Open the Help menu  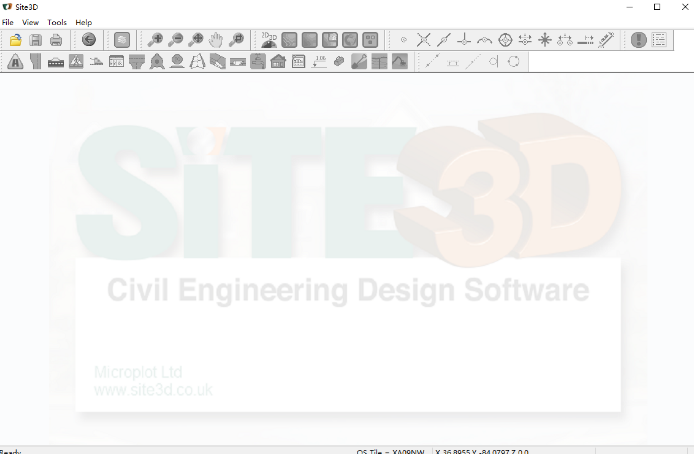point(84,22)
